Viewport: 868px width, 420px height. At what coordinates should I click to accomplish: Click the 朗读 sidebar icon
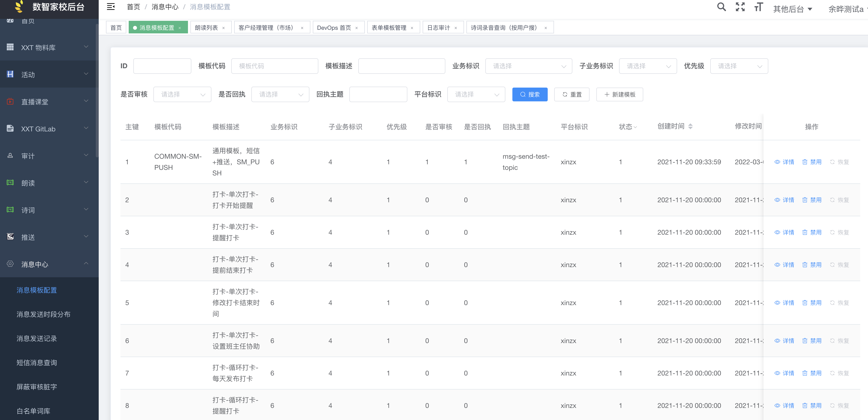click(10, 183)
